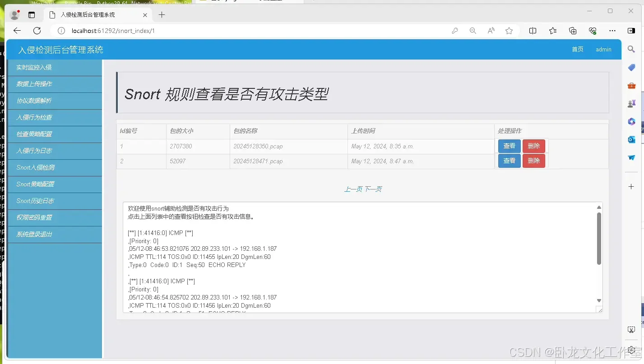Viewport: 644px width, 364px height.
Task: Add page to favorites with the star
Action: click(x=509, y=31)
